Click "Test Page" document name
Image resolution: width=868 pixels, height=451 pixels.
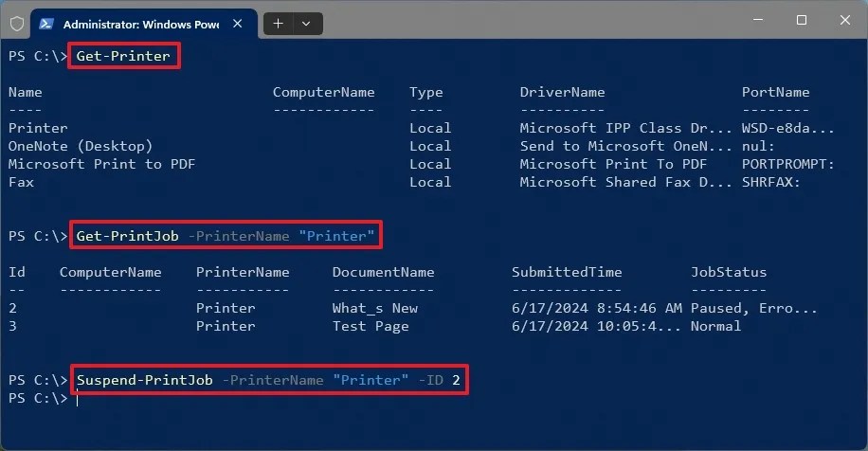click(x=371, y=326)
